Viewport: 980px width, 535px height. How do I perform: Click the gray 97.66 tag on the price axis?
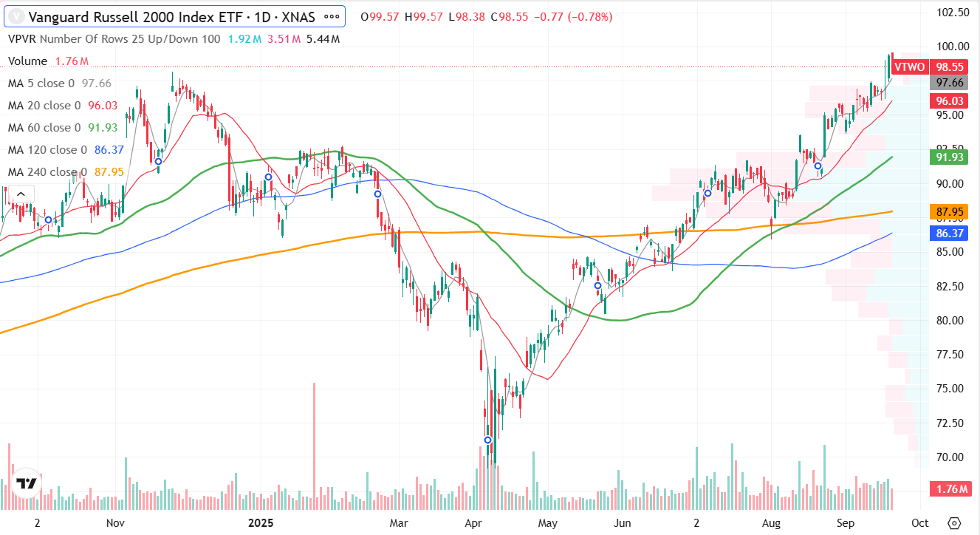tap(949, 83)
